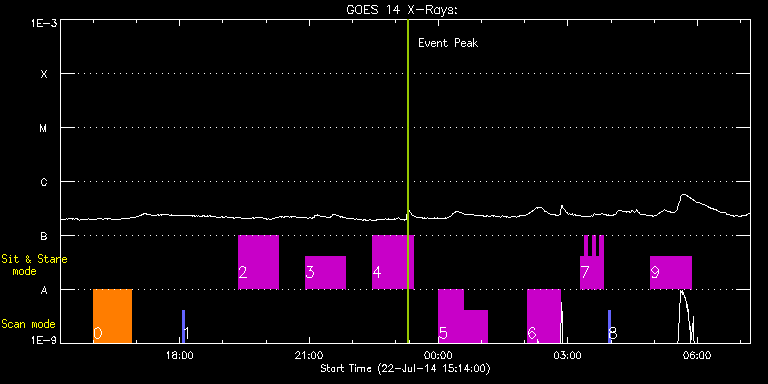Click the thin blue observation bar 1
Image resolution: width=768 pixels, height=384 pixels.
[184, 326]
